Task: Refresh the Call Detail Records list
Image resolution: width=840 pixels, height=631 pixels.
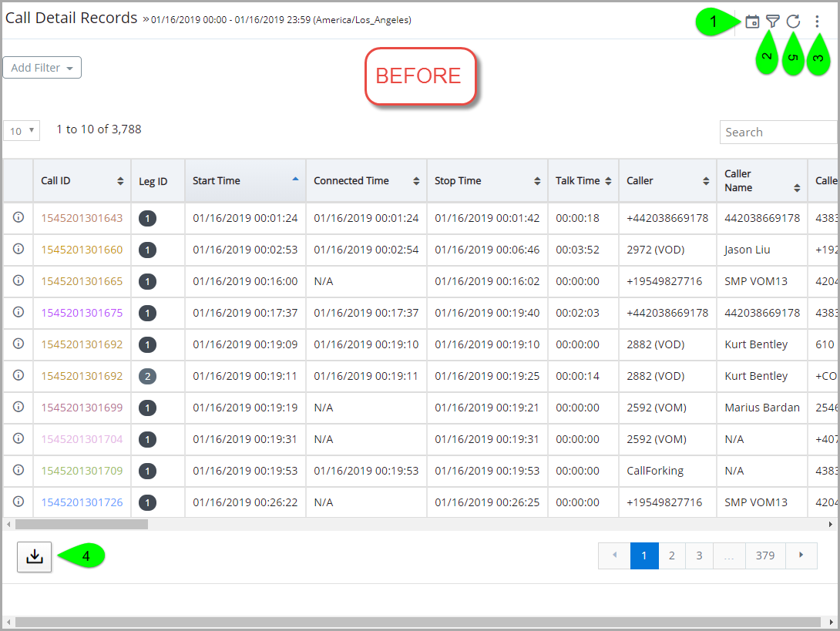Action: [793, 21]
